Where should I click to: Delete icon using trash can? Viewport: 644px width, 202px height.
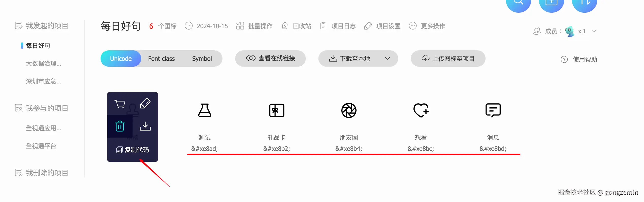click(120, 126)
